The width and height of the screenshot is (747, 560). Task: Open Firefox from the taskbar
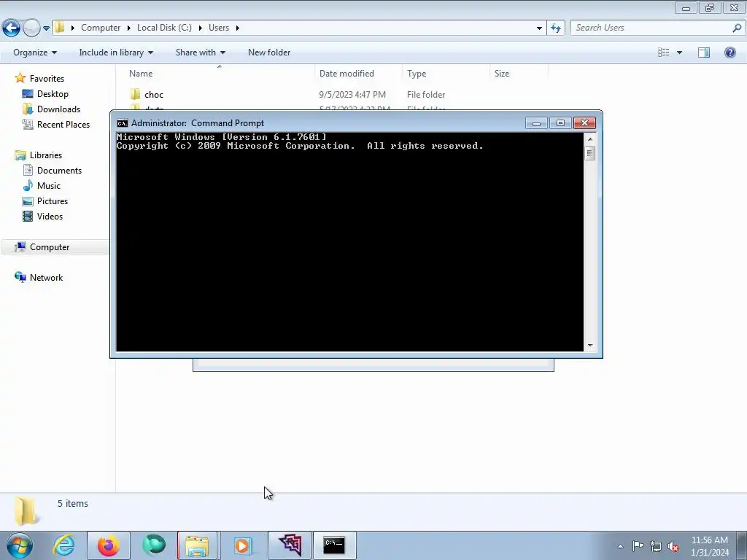click(x=109, y=545)
